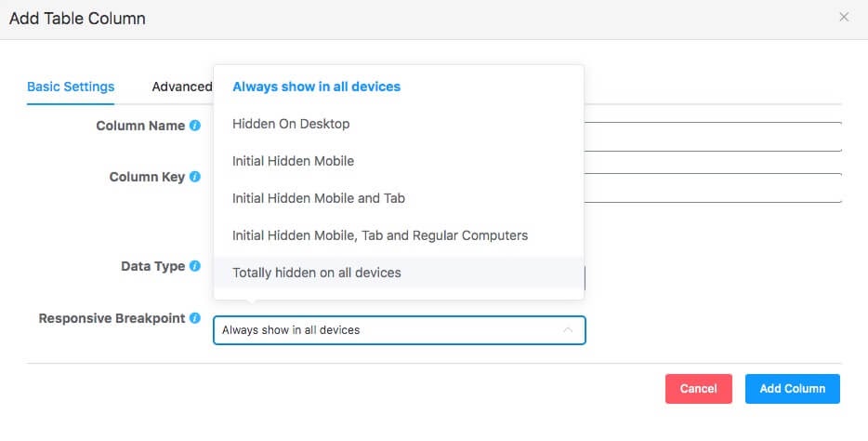Click the info icon beside Column Name
Image resolution: width=868 pixels, height=441 pixels.
click(x=195, y=126)
